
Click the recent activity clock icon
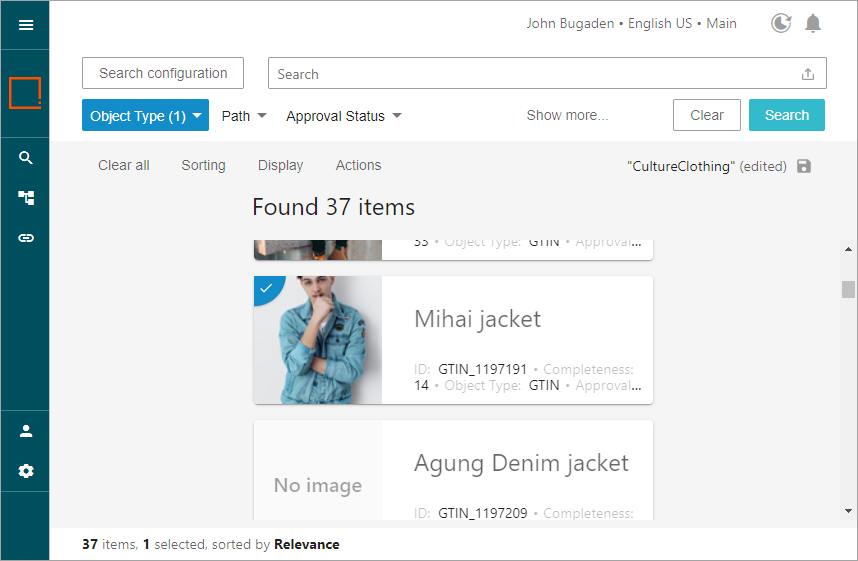click(x=781, y=23)
